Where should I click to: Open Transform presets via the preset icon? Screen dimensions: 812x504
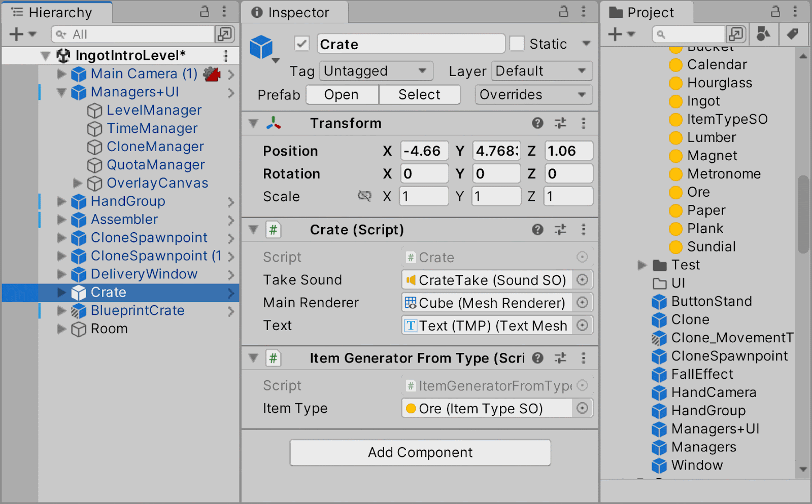coord(560,123)
